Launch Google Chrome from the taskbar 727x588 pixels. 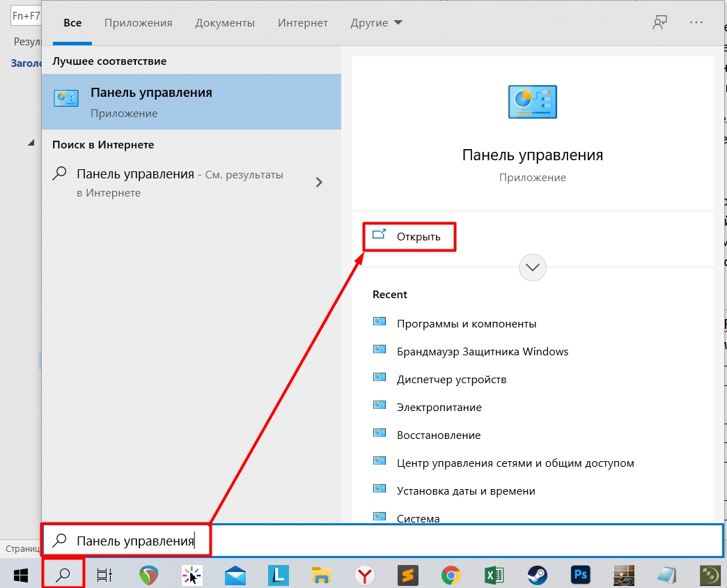(451, 575)
